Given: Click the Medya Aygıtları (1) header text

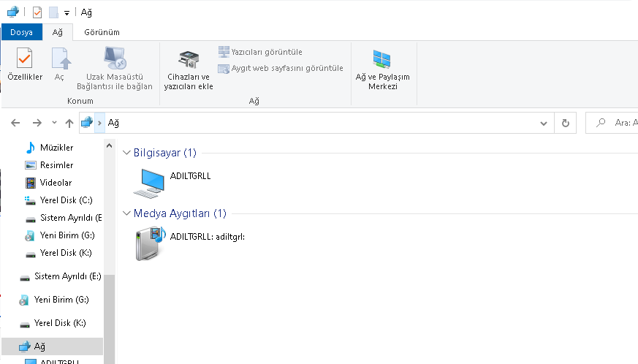Looking at the screenshot, I should point(180,213).
